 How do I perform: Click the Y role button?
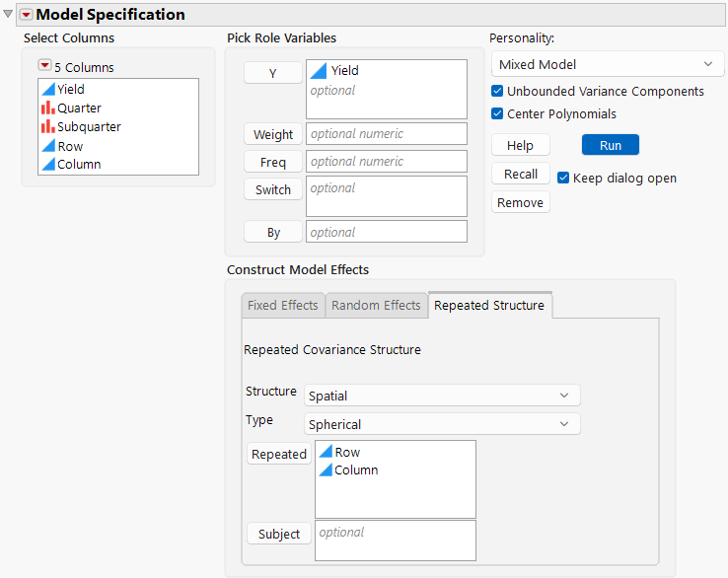[x=273, y=73]
